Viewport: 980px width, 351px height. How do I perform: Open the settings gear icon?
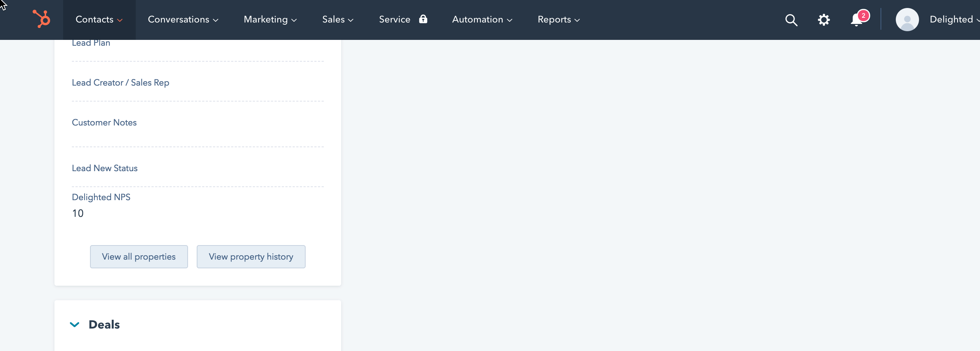[824, 20]
